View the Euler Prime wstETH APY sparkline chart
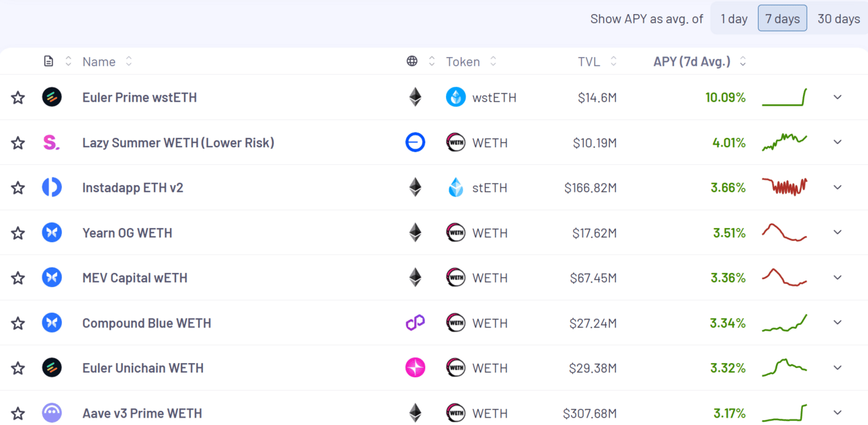This screenshot has height=425, width=868. pos(785,97)
